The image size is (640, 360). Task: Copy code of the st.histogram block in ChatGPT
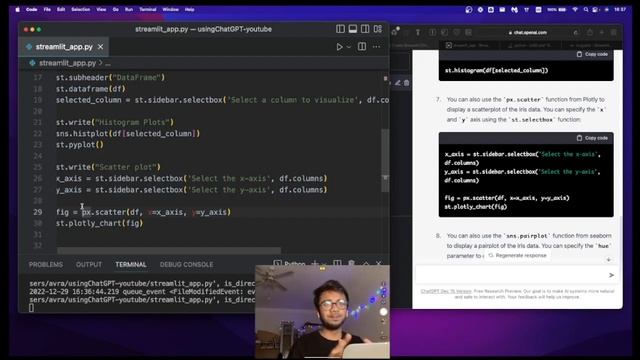coord(592,54)
